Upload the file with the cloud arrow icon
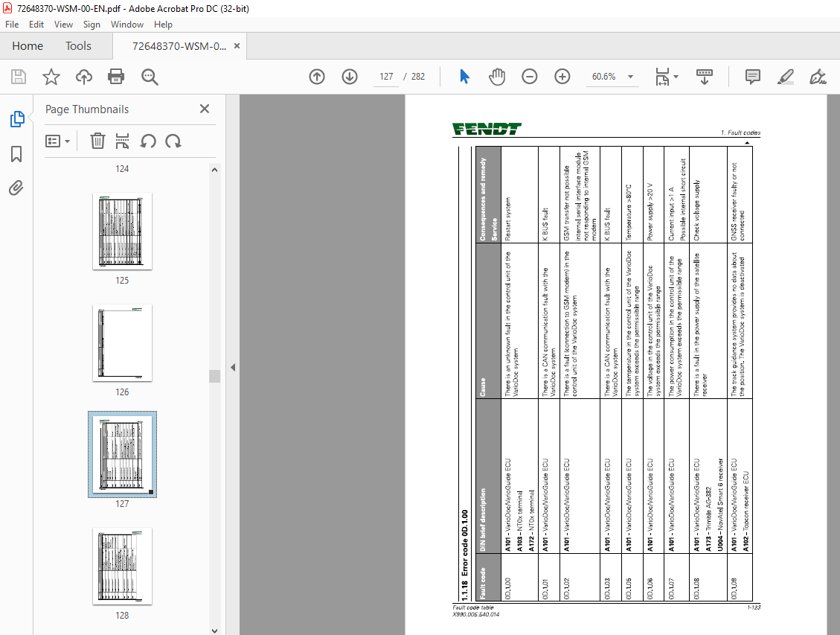The image size is (840, 635). [x=83, y=77]
